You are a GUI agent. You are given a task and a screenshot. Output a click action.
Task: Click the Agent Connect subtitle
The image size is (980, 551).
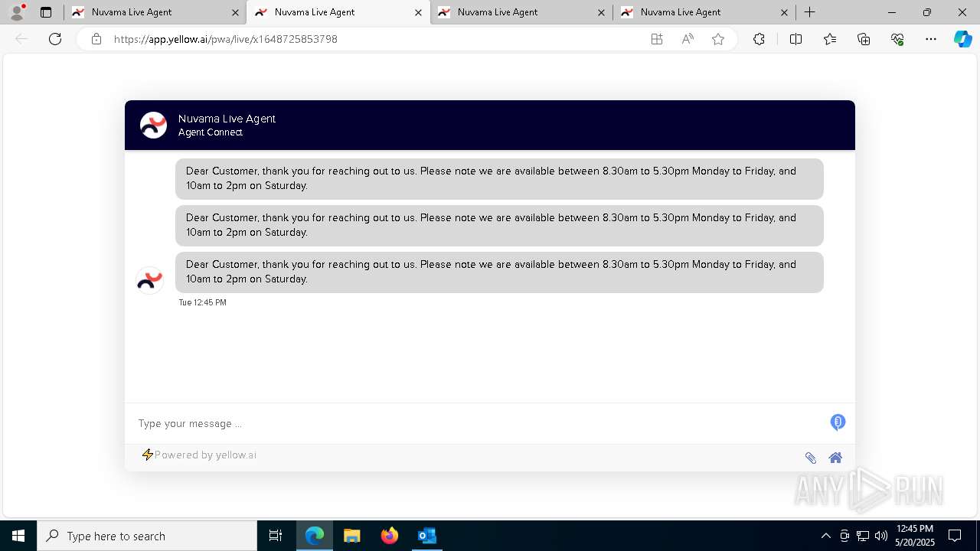pyautogui.click(x=211, y=132)
